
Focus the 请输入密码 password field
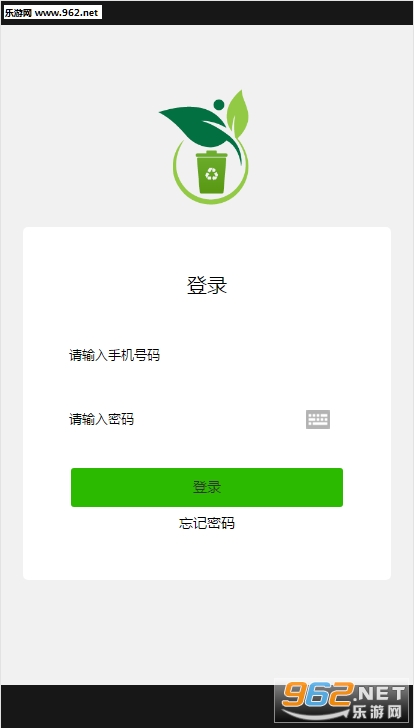(186, 419)
